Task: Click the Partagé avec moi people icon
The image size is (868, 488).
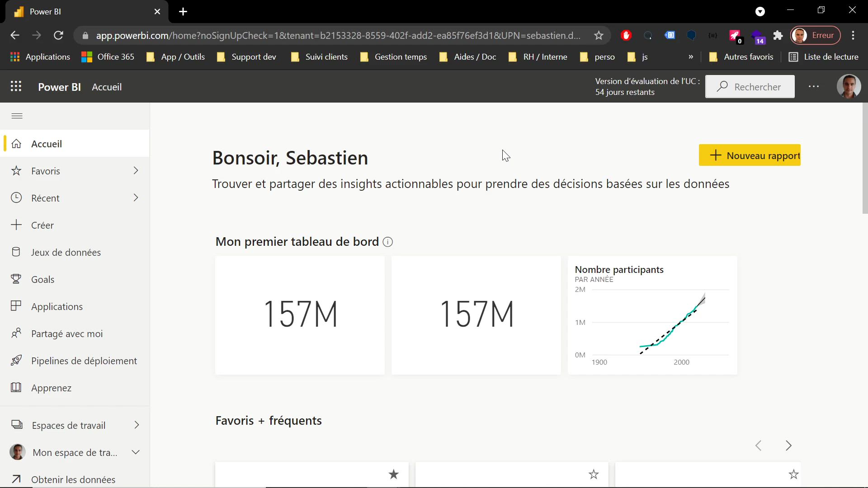Action: [16, 333]
